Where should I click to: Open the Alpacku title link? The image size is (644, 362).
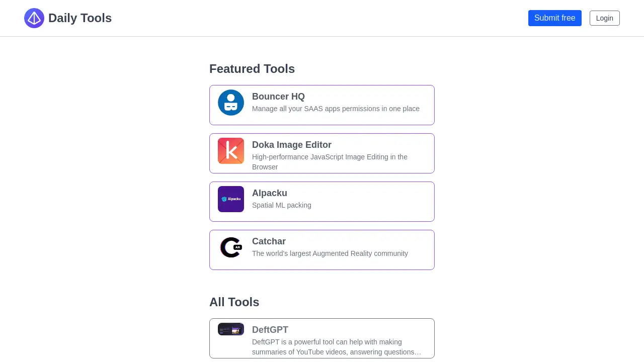click(x=270, y=193)
